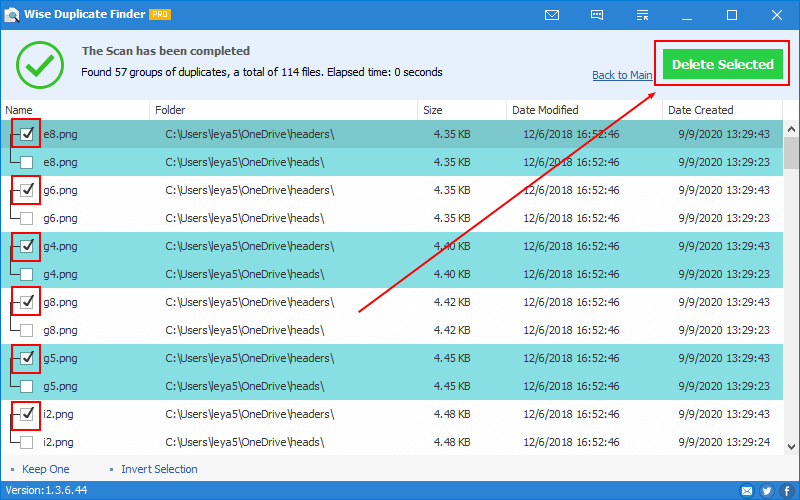Click the email icon in status bar
This screenshot has width=800, height=500.
tap(746, 491)
